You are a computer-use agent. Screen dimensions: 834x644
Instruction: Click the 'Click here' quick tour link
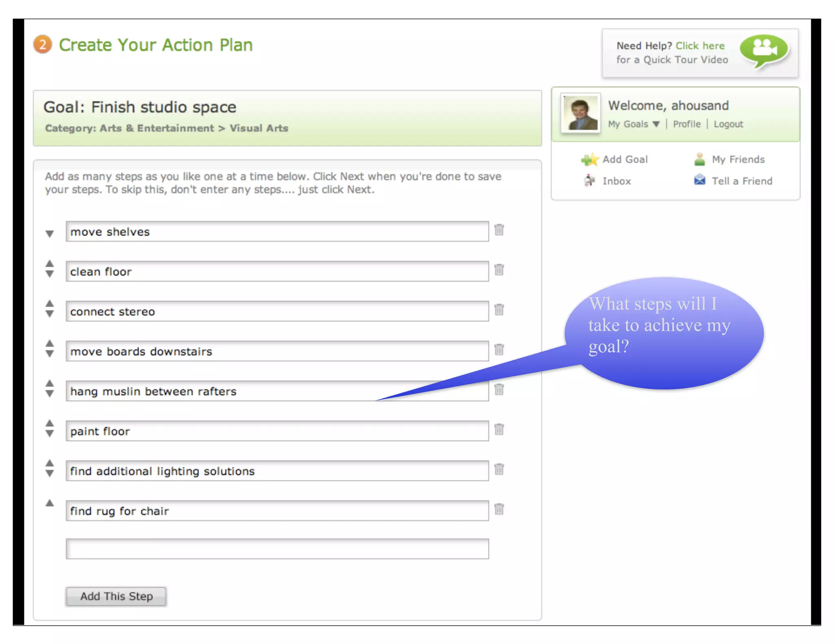[700, 46]
